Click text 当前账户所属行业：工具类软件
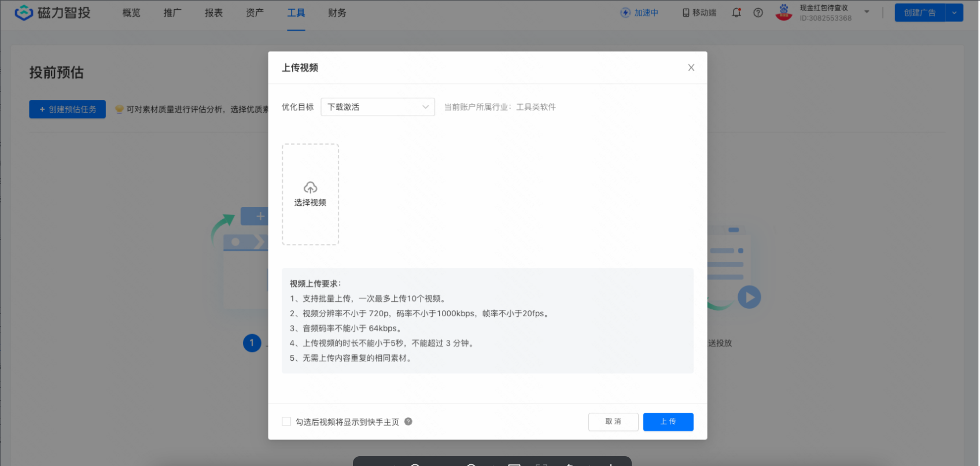Image resolution: width=980 pixels, height=466 pixels. [500, 107]
